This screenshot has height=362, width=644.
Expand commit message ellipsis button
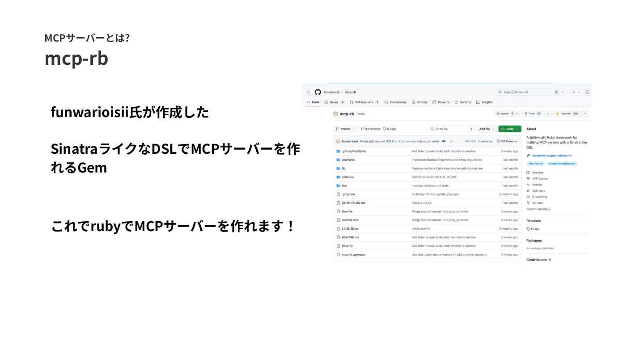(444, 141)
